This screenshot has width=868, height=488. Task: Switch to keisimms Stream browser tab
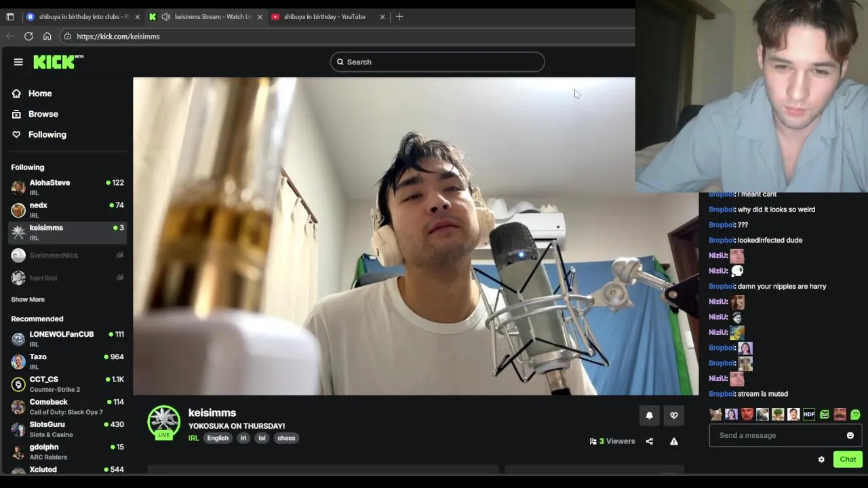[x=207, y=16]
